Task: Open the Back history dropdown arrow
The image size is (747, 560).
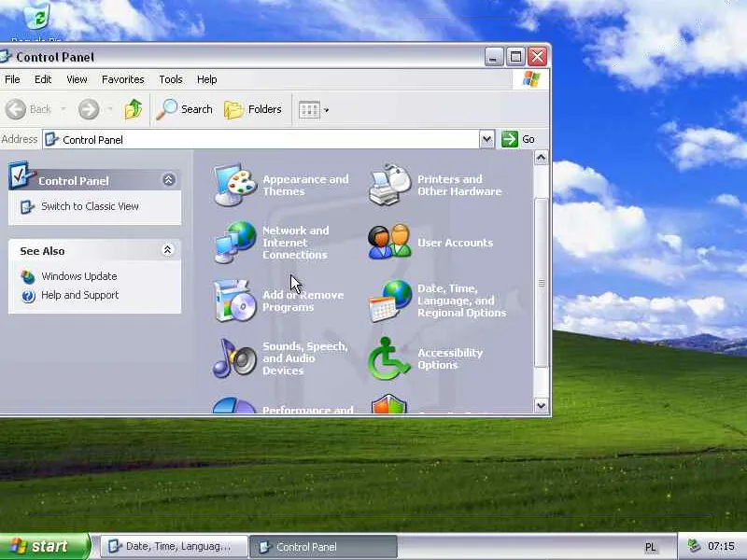Action: click(x=63, y=109)
